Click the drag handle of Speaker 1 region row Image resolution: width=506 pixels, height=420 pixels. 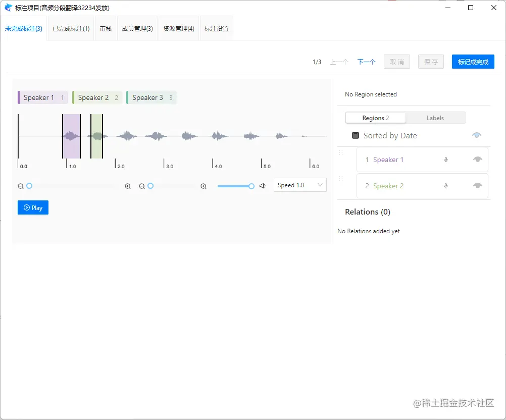click(341, 152)
